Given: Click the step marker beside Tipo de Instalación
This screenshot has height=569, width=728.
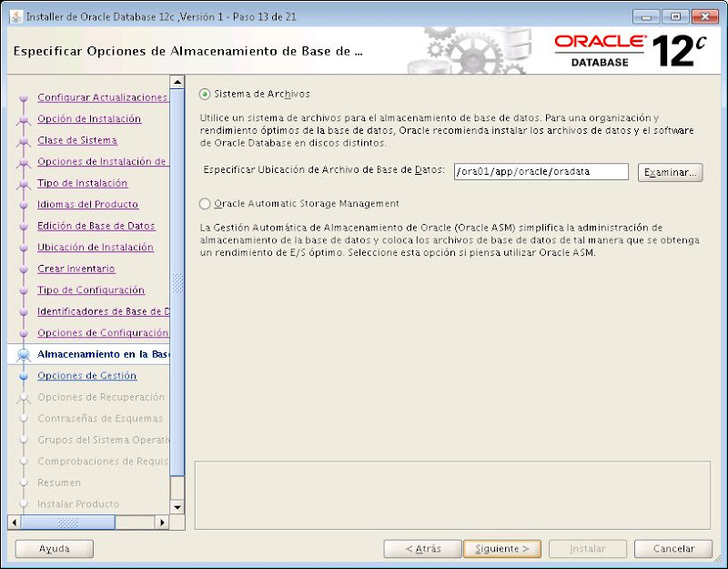Looking at the screenshot, I should (x=24, y=184).
